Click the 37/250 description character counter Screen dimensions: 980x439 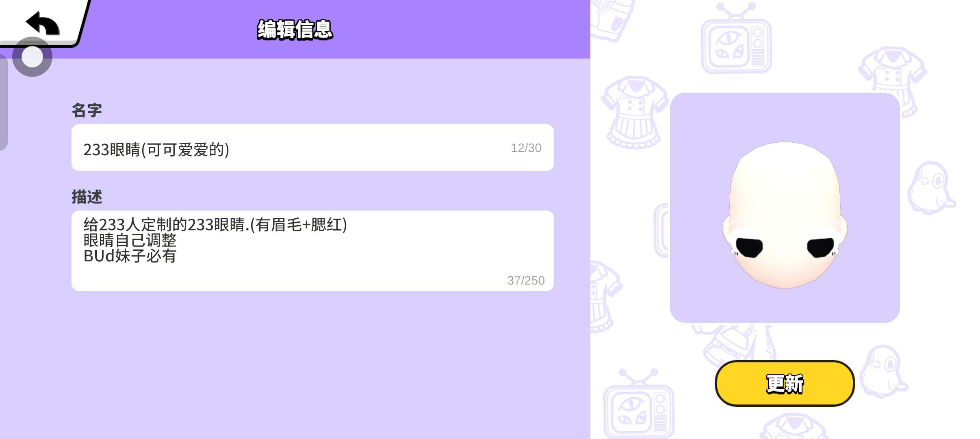click(526, 280)
